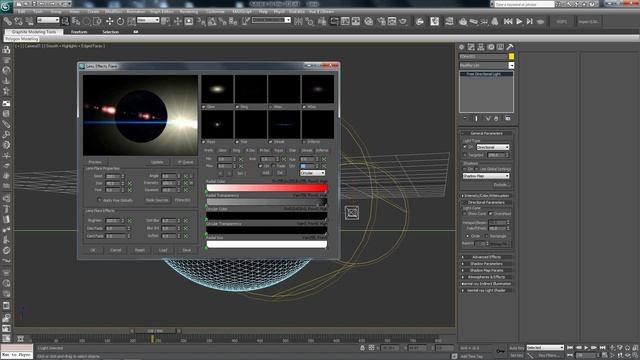Open the Display command panel tab
This screenshot has width=640, height=360.
click(x=500, y=47)
